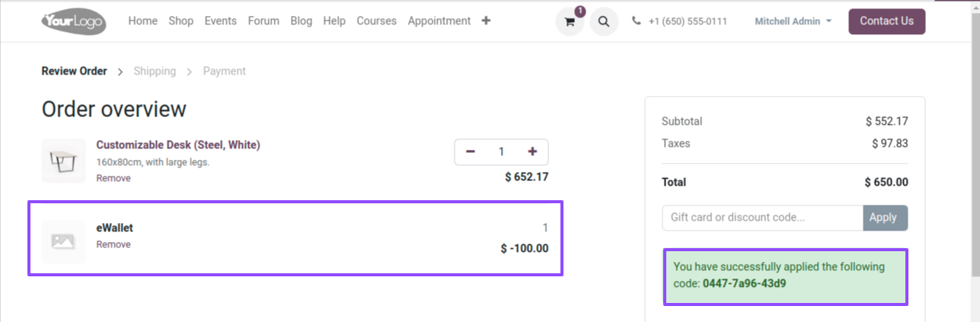
Task: Click the YourLogo site logo
Action: coord(74,21)
